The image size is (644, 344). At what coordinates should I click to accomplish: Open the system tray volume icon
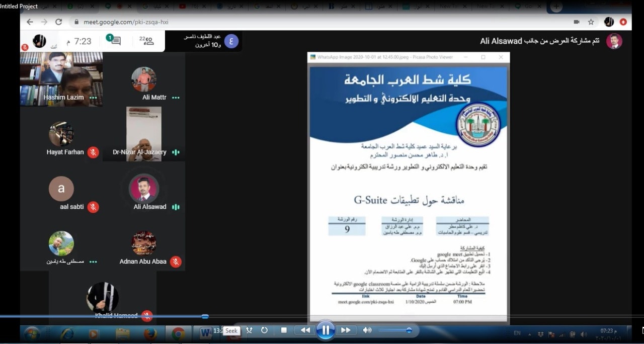click(x=584, y=334)
